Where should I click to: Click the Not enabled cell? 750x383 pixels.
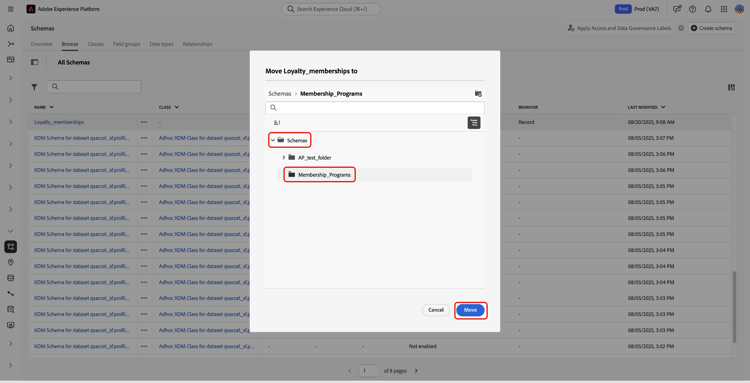point(422,346)
